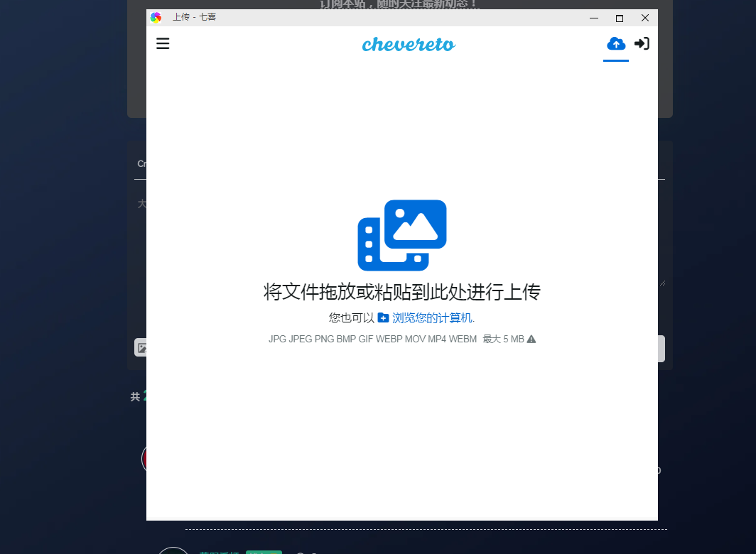Screen dimensions: 756x554
Task: Click the 将文件拖放或粘贴到此处进行上传 heading
Action: click(402, 292)
